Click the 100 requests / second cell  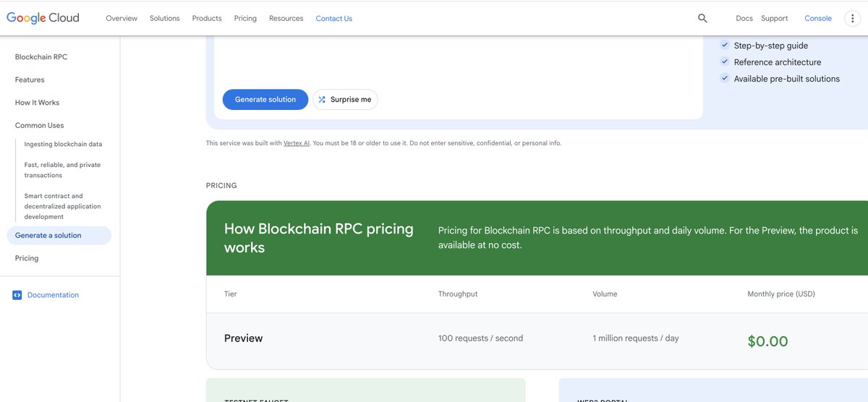pos(480,338)
